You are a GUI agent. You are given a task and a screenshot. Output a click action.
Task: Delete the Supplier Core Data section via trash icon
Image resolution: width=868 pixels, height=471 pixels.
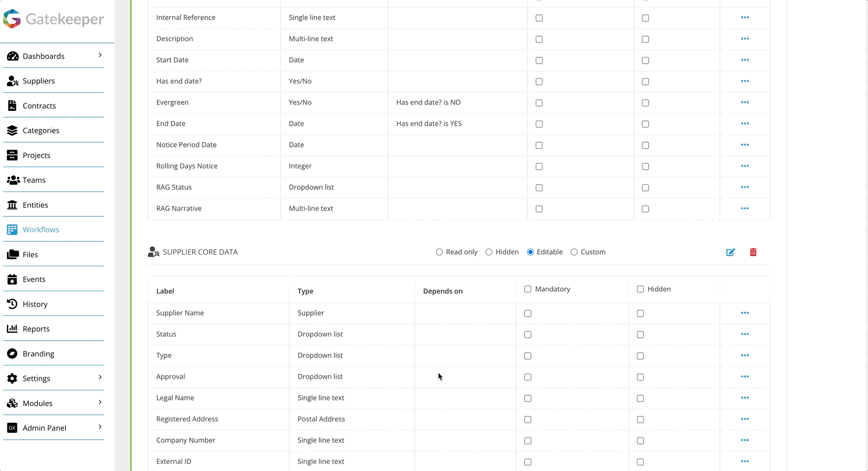[x=753, y=252]
